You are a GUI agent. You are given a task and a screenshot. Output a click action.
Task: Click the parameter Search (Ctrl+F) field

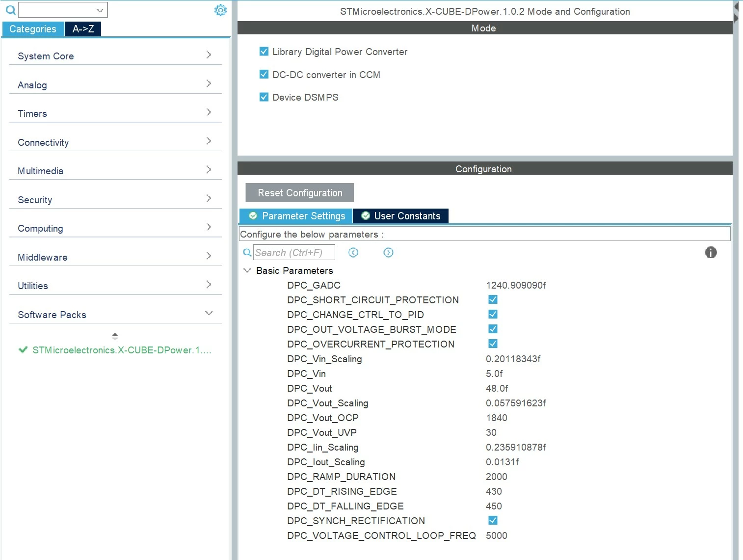[x=294, y=252]
